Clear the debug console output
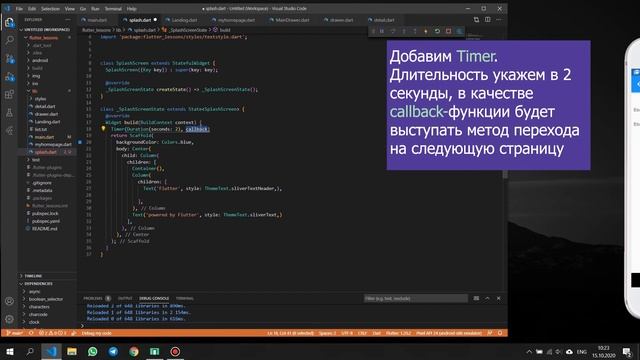 click(476, 298)
